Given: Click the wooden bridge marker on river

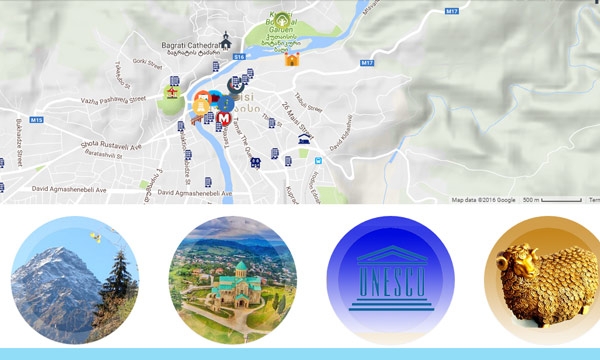Looking at the screenshot, I should pyautogui.click(x=196, y=120).
